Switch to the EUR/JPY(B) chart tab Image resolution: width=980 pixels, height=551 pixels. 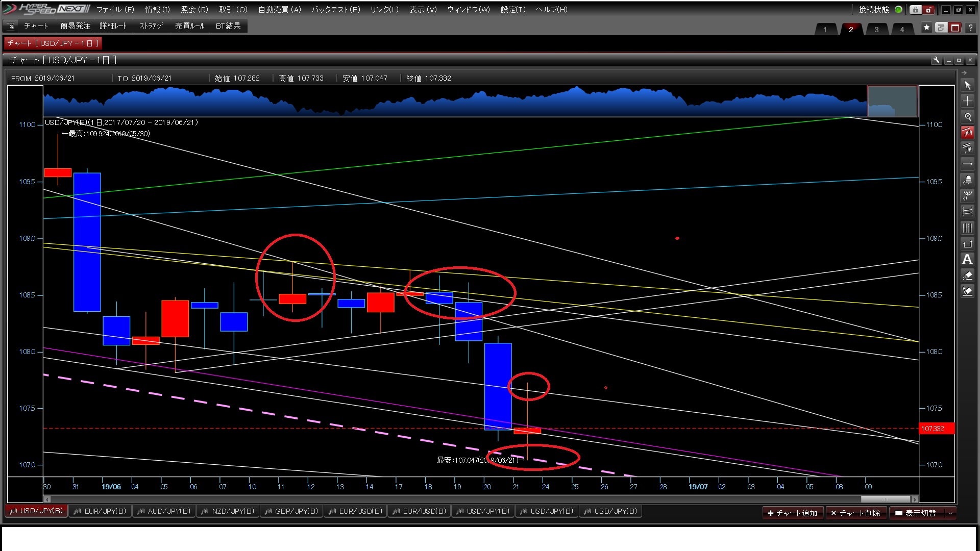click(x=100, y=511)
